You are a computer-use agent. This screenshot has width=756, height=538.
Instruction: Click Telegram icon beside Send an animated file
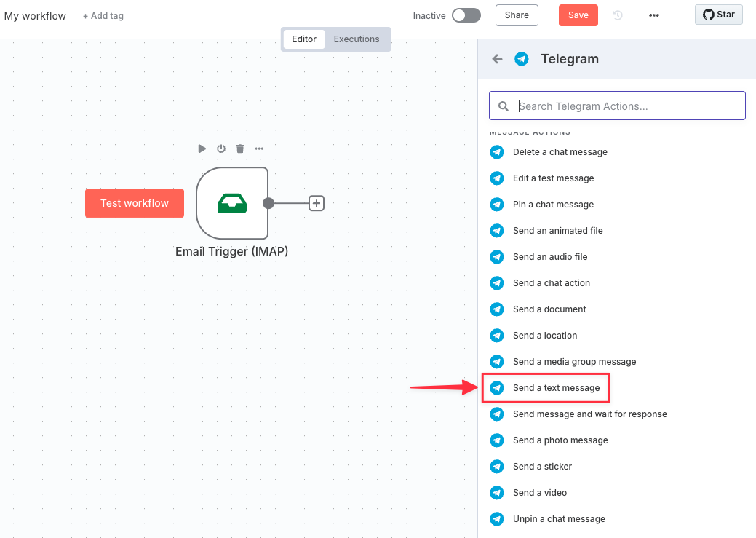(497, 231)
